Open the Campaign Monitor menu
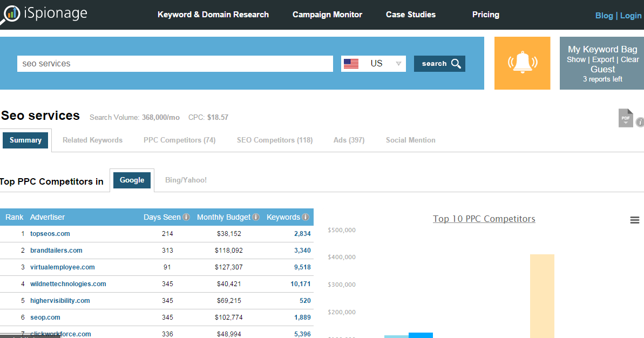 click(327, 15)
